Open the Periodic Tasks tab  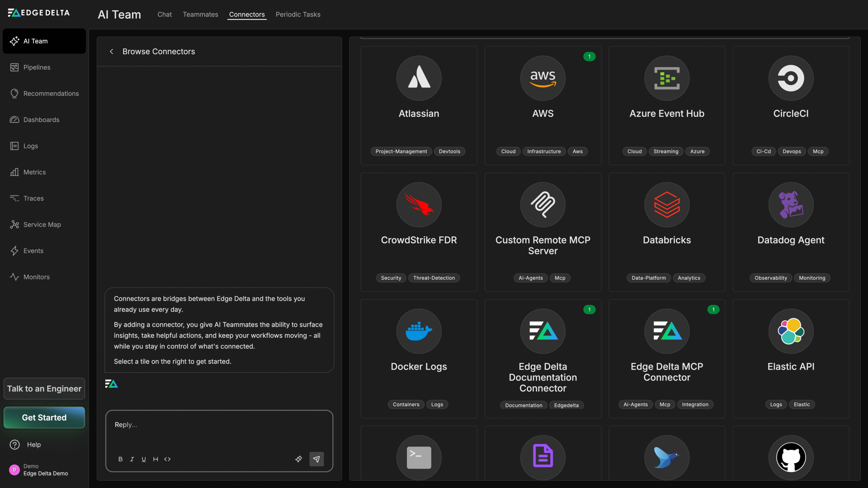click(298, 14)
